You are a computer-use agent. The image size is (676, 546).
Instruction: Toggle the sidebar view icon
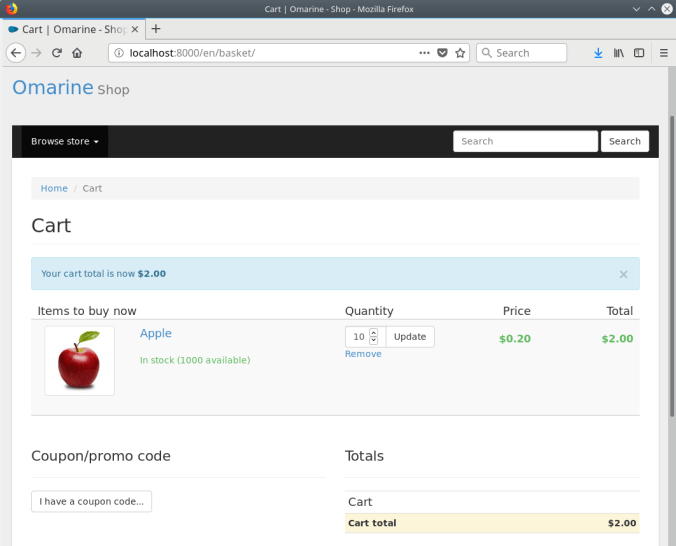click(x=639, y=53)
